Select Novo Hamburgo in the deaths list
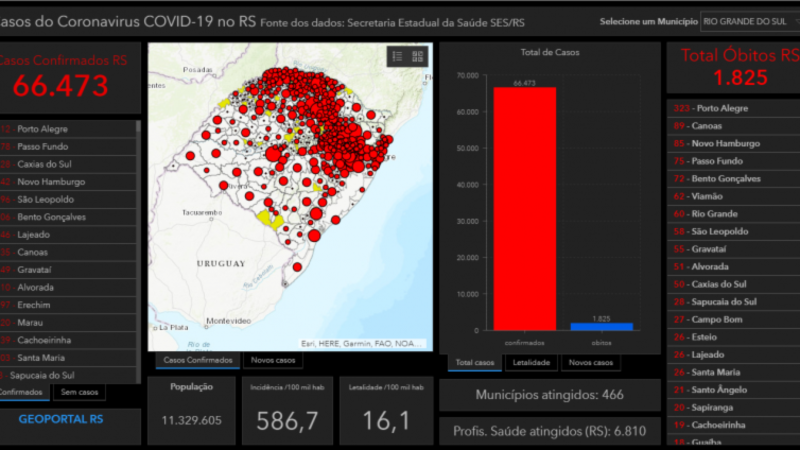This screenshot has width=800, height=450. (734, 143)
